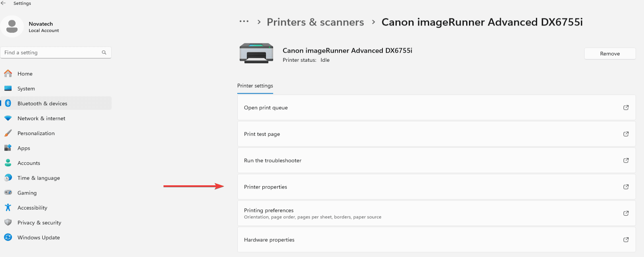Open Printer properties

click(x=436, y=187)
